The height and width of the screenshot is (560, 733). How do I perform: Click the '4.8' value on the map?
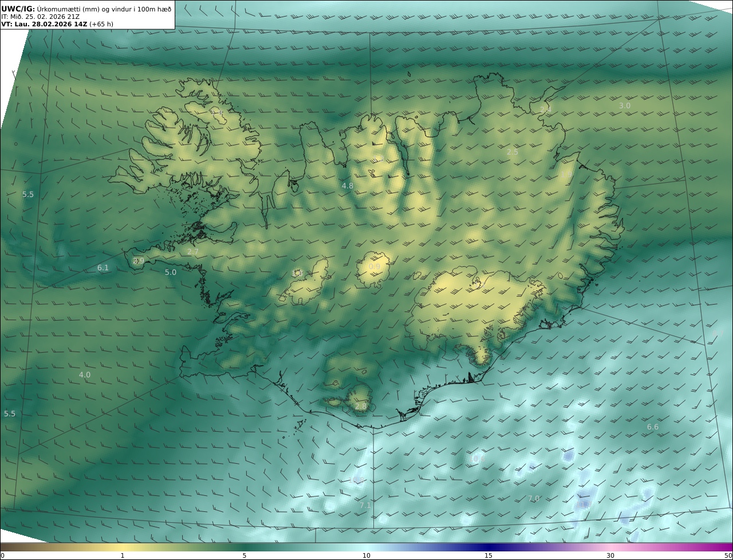pos(348,186)
